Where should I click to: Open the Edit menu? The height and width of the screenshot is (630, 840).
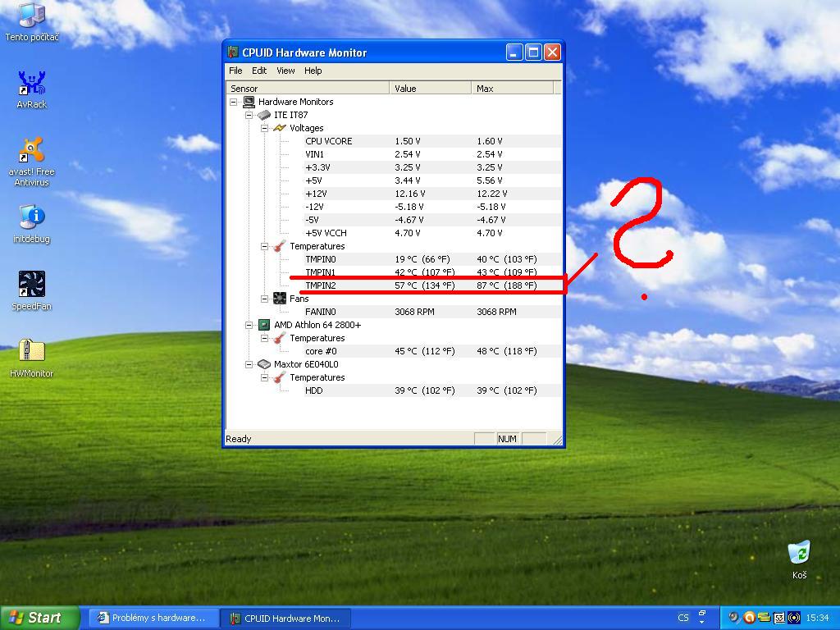(259, 71)
